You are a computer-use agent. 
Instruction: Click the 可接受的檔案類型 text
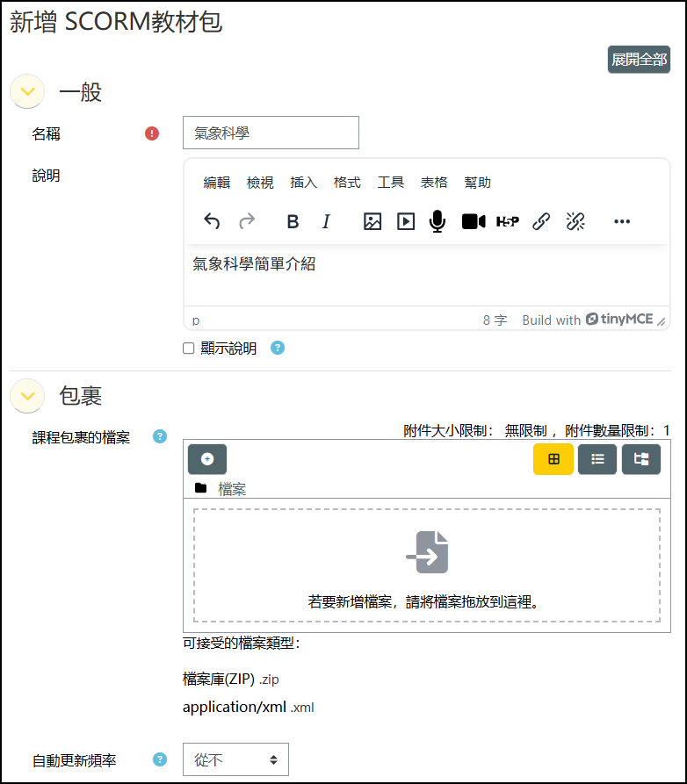(x=242, y=643)
